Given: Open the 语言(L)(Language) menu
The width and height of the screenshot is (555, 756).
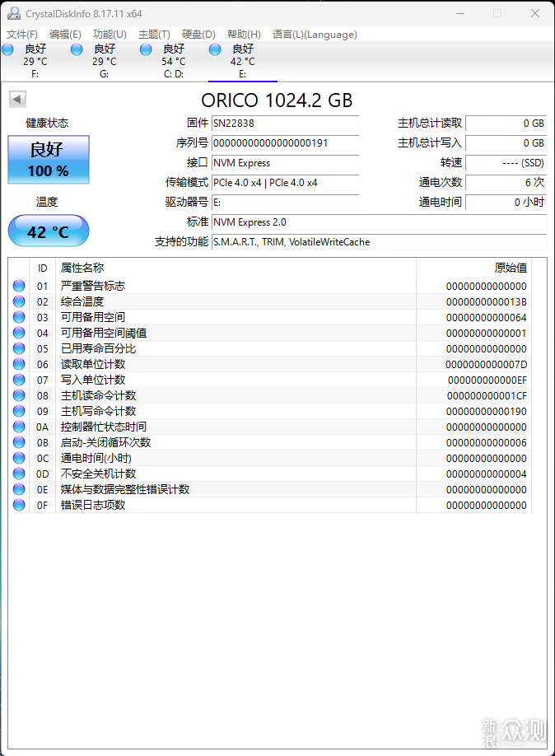Looking at the screenshot, I should point(315,35).
